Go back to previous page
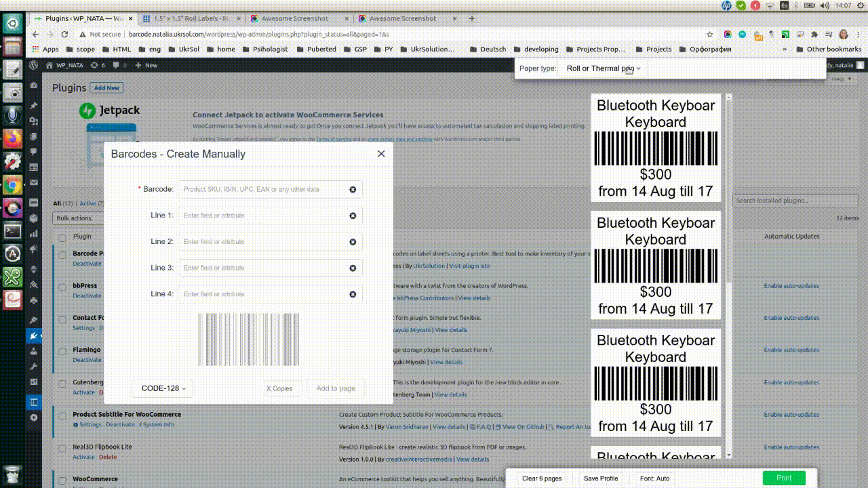The height and width of the screenshot is (488, 868). [36, 34]
